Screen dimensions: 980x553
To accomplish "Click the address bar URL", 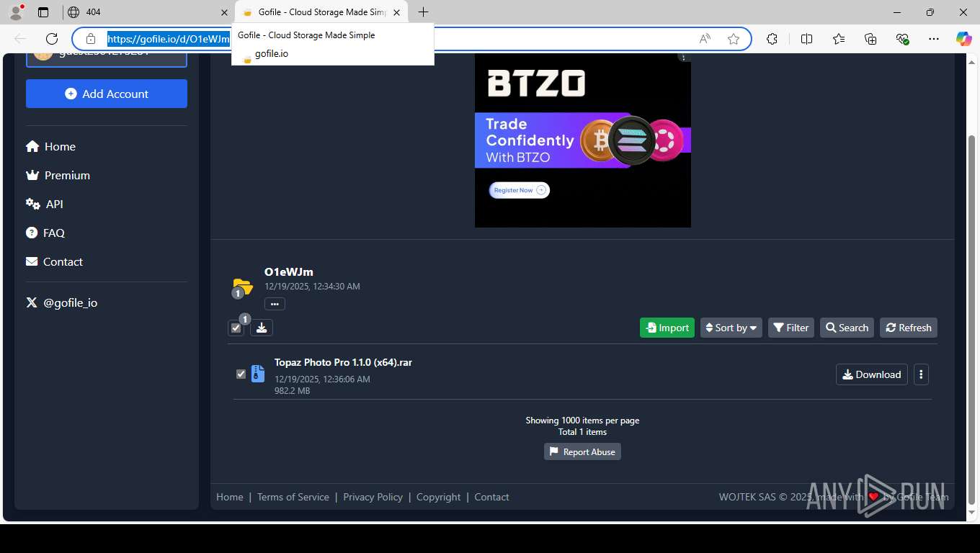I will point(169,39).
